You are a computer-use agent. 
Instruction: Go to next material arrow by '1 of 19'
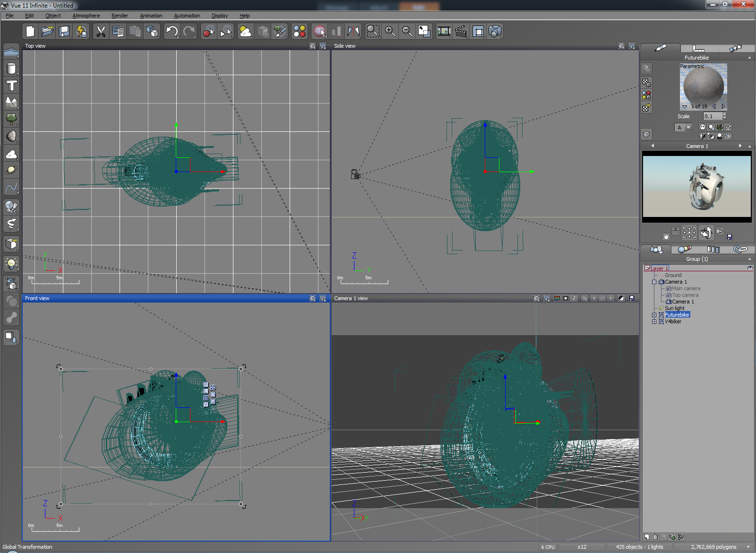pyautogui.click(x=723, y=106)
